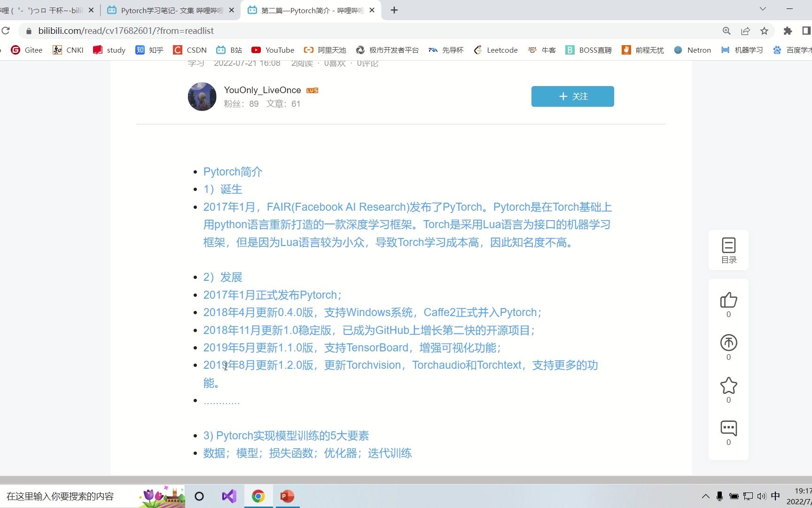
Task: Click the 2）发展 section link
Action: click(x=223, y=277)
